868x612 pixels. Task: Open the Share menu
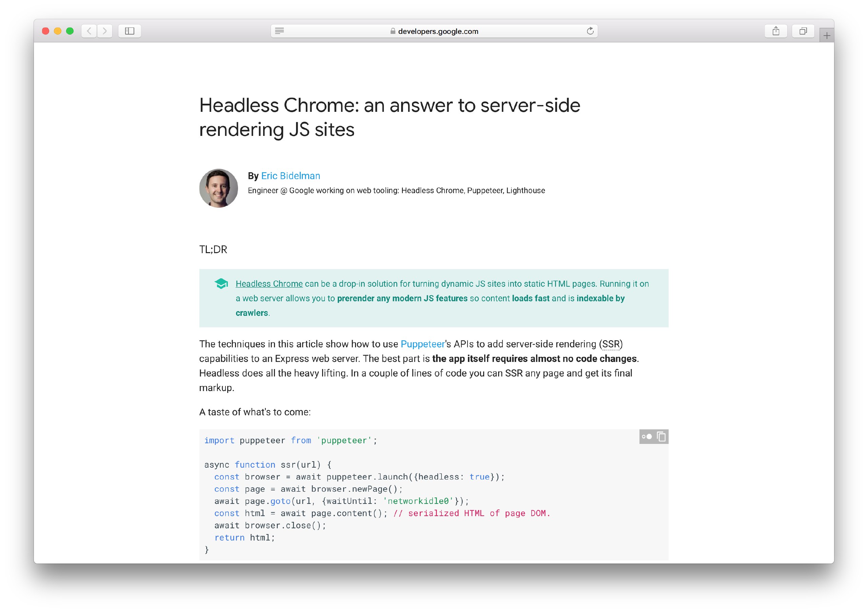[x=776, y=31]
